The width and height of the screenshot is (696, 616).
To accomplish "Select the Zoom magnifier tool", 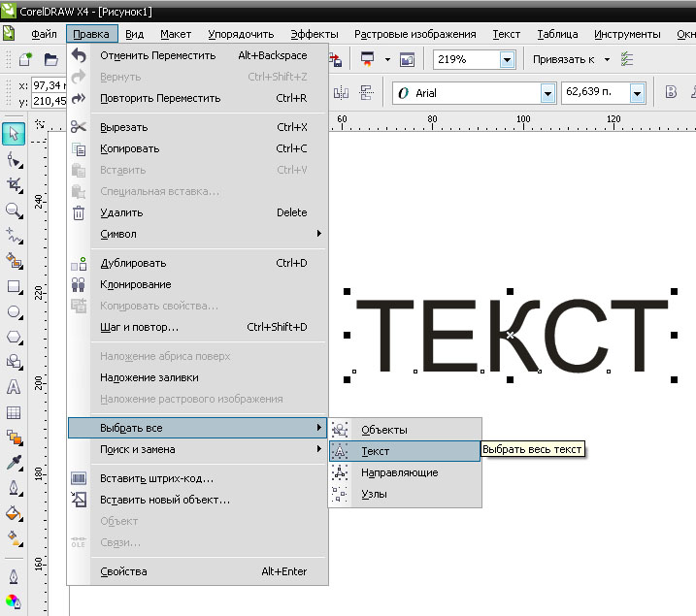I will (14, 210).
